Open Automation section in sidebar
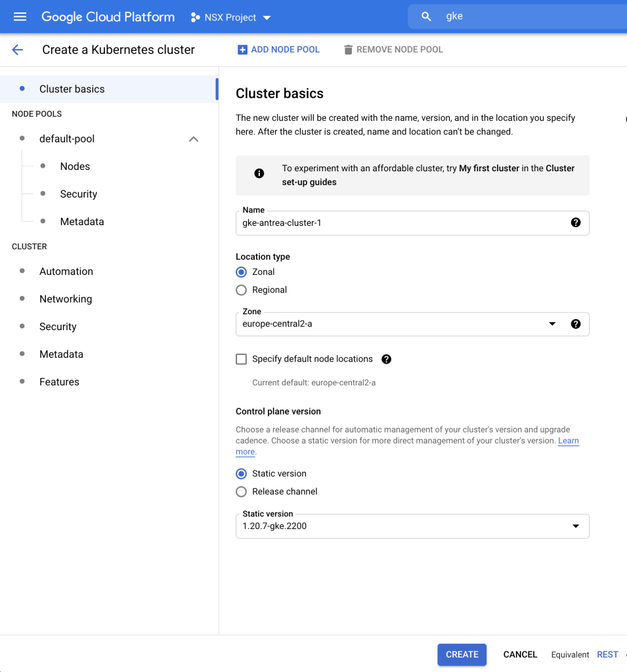Screen dimensions: 627x672 coord(66,272)
